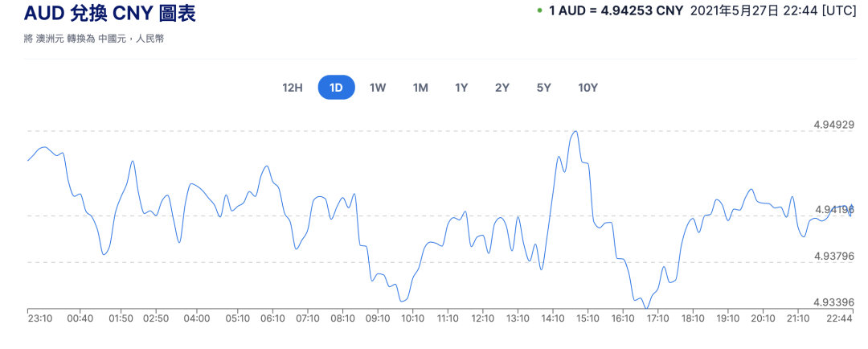The width and height of the screenshot is (868, 349).
Task: Click the 10:10 time axis label
Action: point(412,318)
